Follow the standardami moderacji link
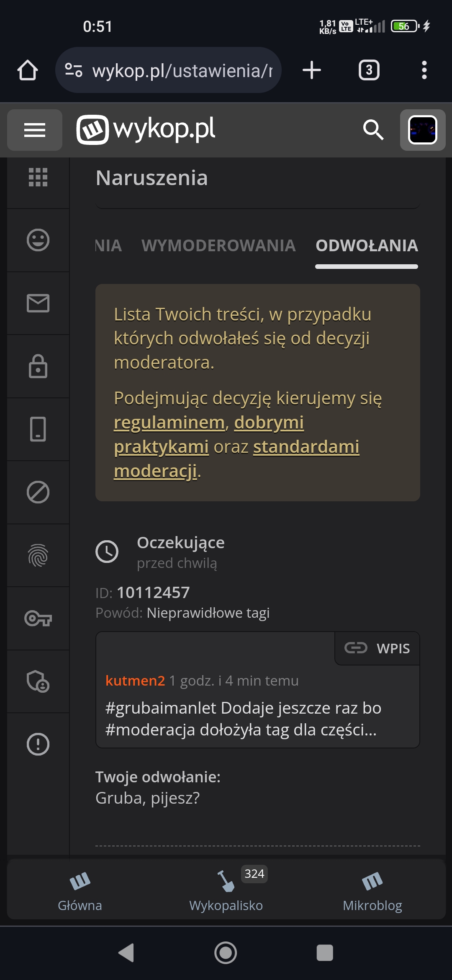The image size is (452, 980). pyautogui.click(x=306, y=447)
